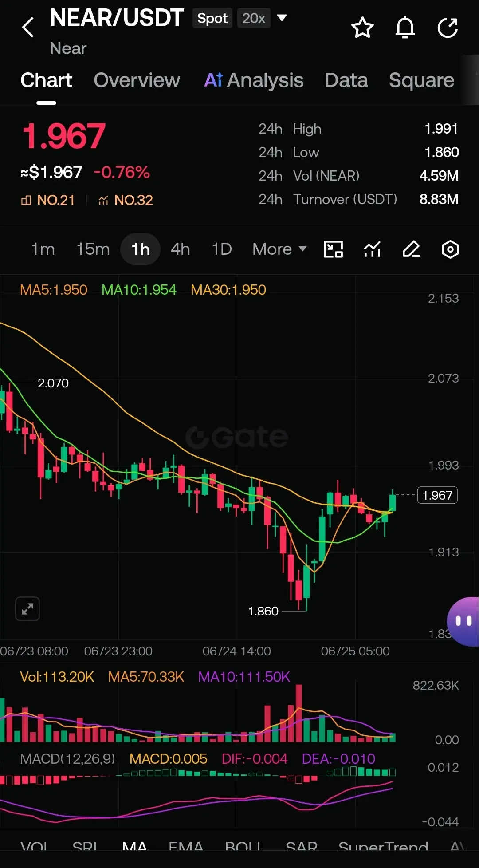Tap the 06/24 14:00 time label
The width and height of the screenshot is (479, 868).
(x=236, y=651)
